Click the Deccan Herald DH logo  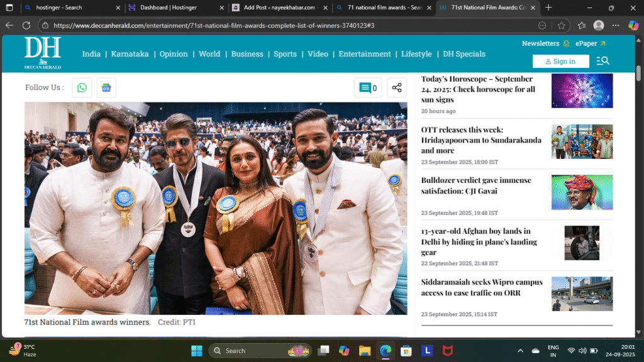(x=42, y=53)
